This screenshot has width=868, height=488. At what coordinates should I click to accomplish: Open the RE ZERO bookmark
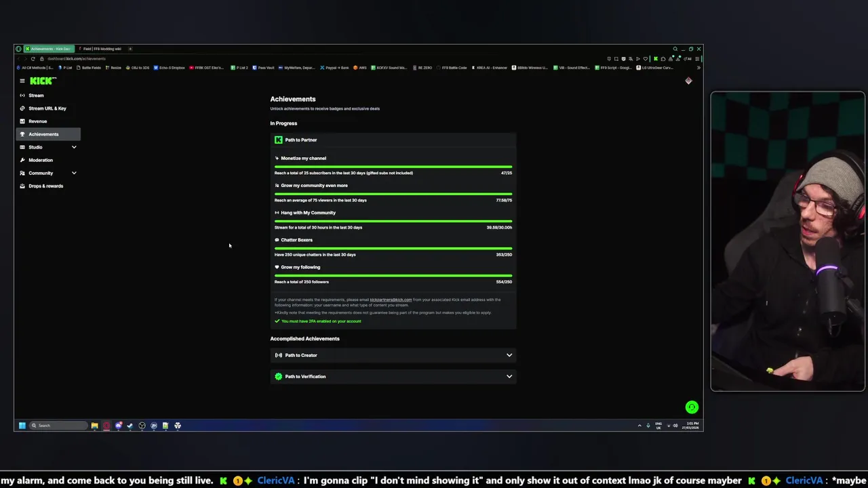tap(422, 68)
